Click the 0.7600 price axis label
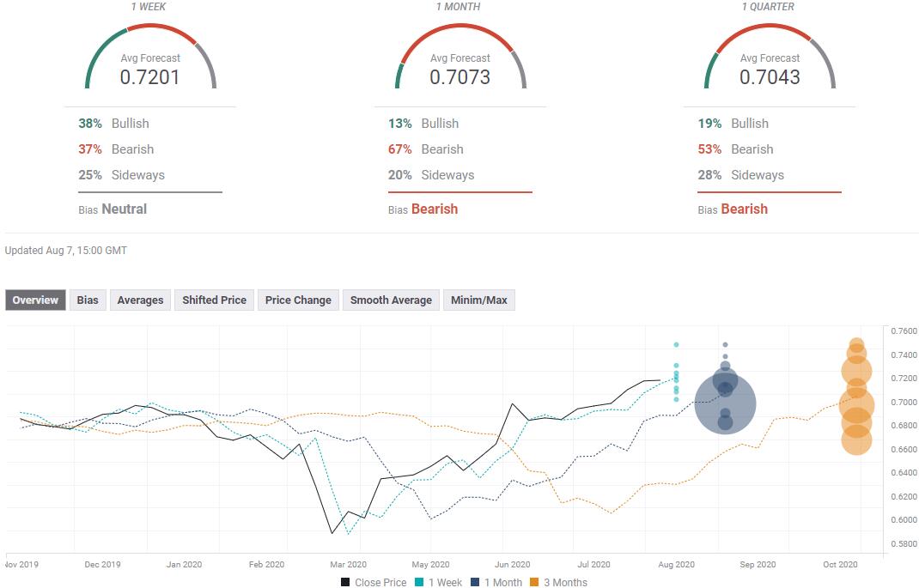Screen dimensions: 919x588 (x=904, y=330)
